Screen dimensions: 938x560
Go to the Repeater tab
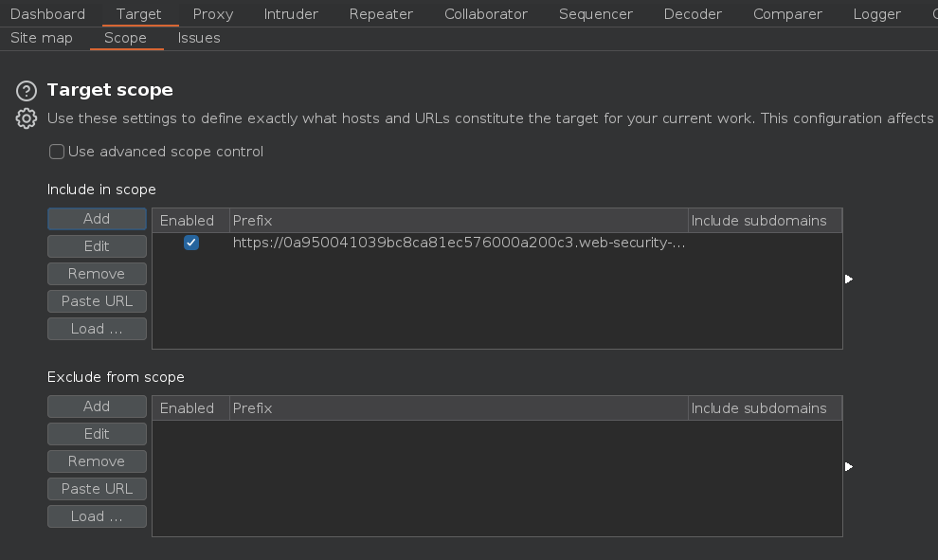(x=381, y=14)
